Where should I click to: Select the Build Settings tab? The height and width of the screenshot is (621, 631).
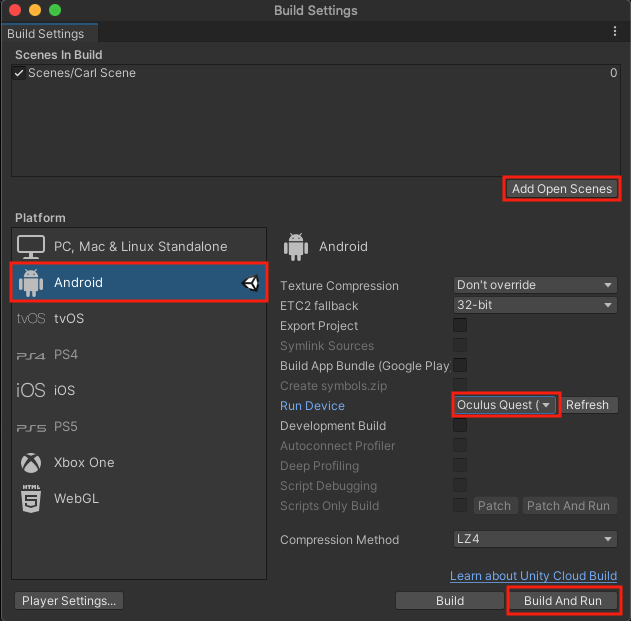pos(46,34)
